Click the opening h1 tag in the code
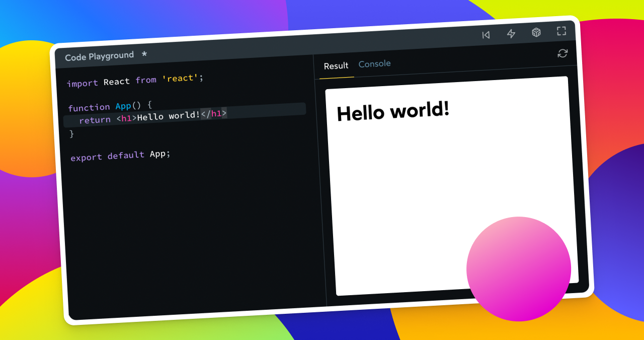Viewport: 644px width, 340px height. pos(125,117)
